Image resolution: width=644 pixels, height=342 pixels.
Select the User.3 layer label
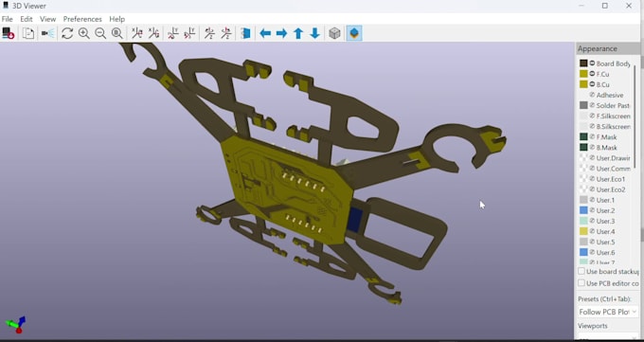point(605,221)
